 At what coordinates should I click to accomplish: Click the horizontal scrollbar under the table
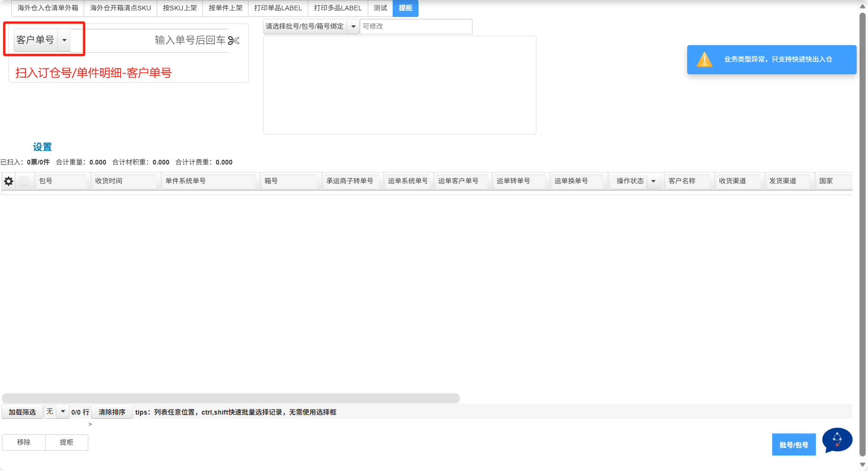tap(231, 398)
